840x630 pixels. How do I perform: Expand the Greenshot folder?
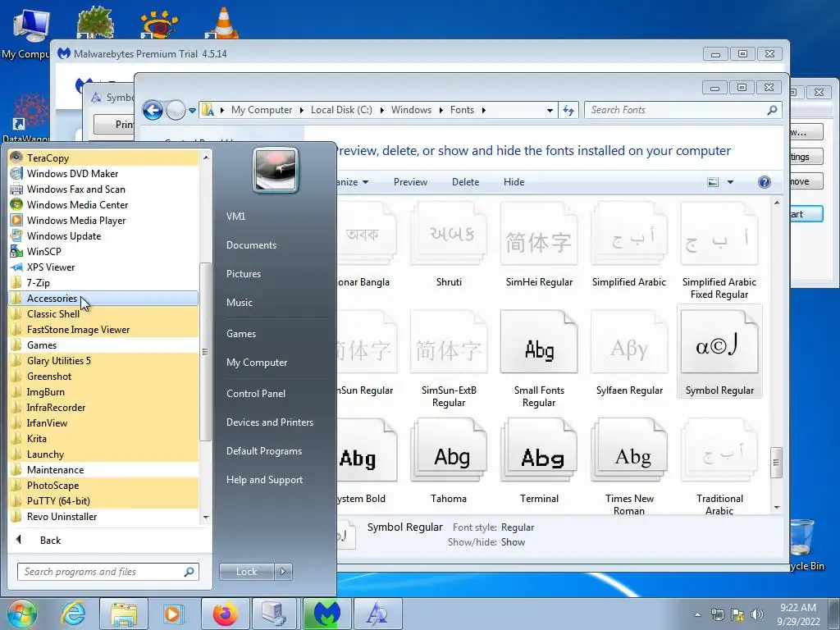(103, 376)
